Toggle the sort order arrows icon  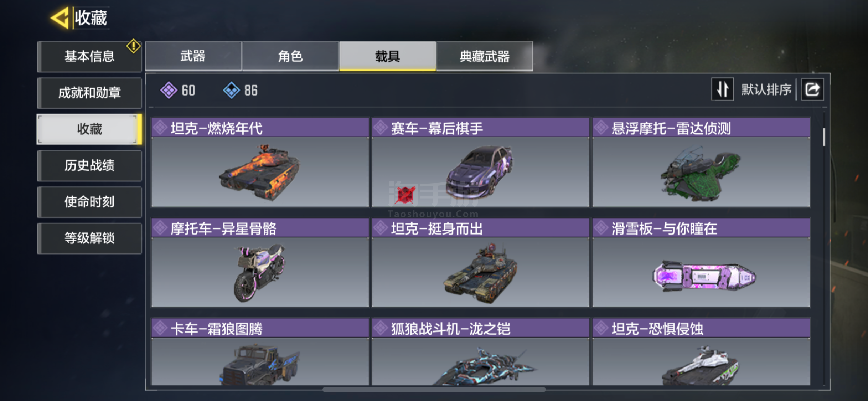click(x=722, y=89)
